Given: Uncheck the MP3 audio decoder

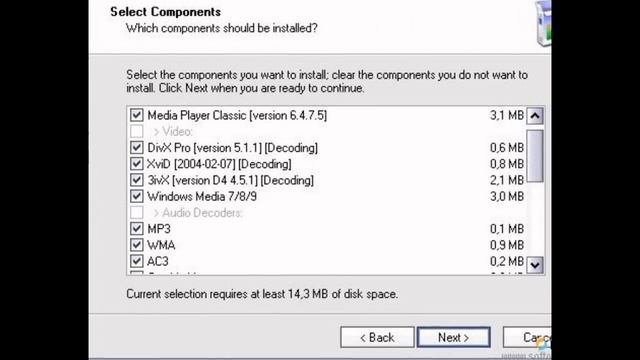Looking at the screenshot, I should (x=137, y=229).
